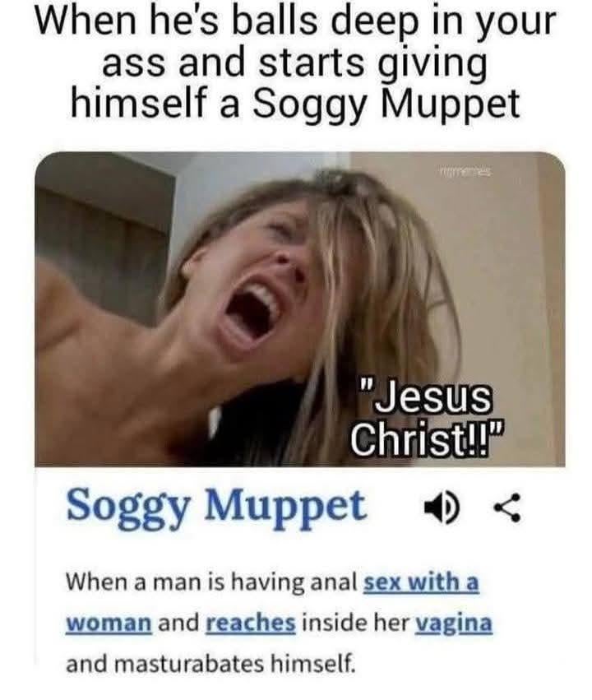Open the last underlined link in definition
Viewport: 592px width, 700px height.
[x=454, y=624]
